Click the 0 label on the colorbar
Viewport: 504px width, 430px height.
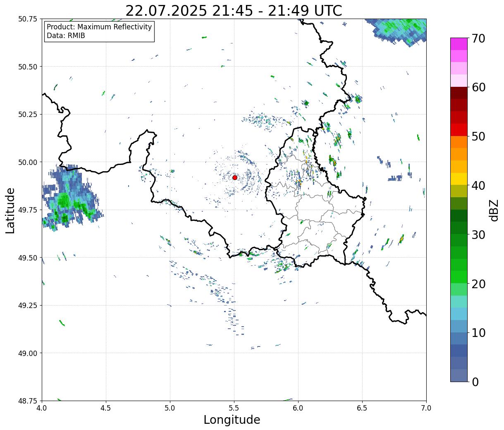tap(475, 382)
